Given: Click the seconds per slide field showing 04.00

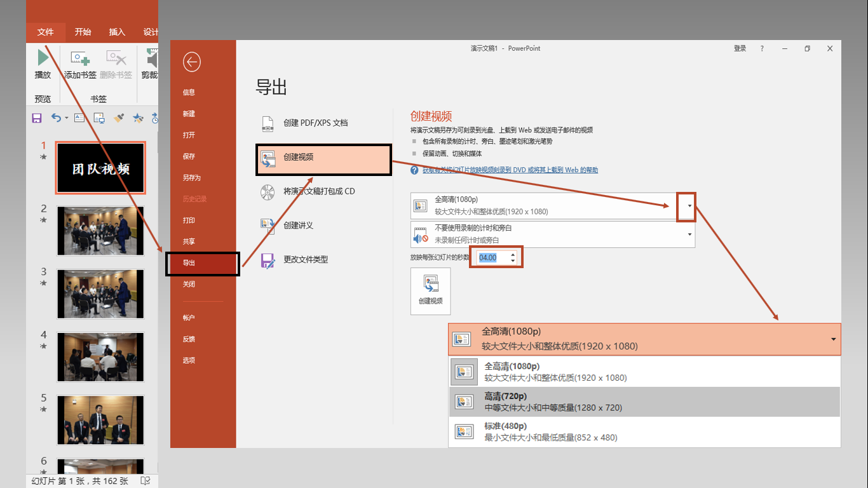Looking at the screenshot, I should pyautogui.click(x=492, y=257).
